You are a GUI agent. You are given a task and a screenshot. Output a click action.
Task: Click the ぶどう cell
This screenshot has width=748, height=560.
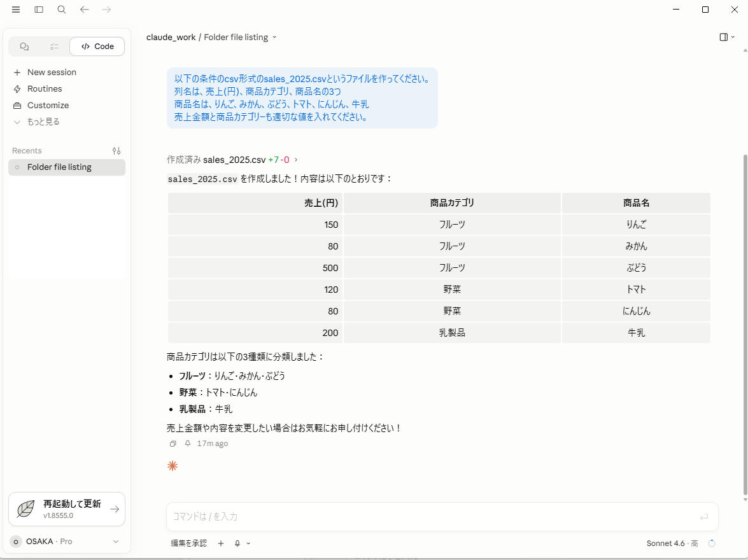(636, 268)
